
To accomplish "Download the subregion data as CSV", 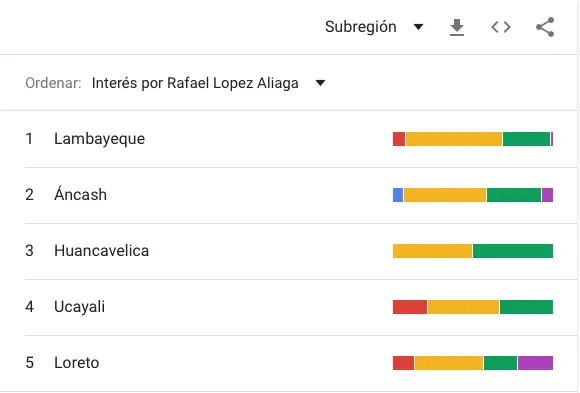I will coord(457,27).
